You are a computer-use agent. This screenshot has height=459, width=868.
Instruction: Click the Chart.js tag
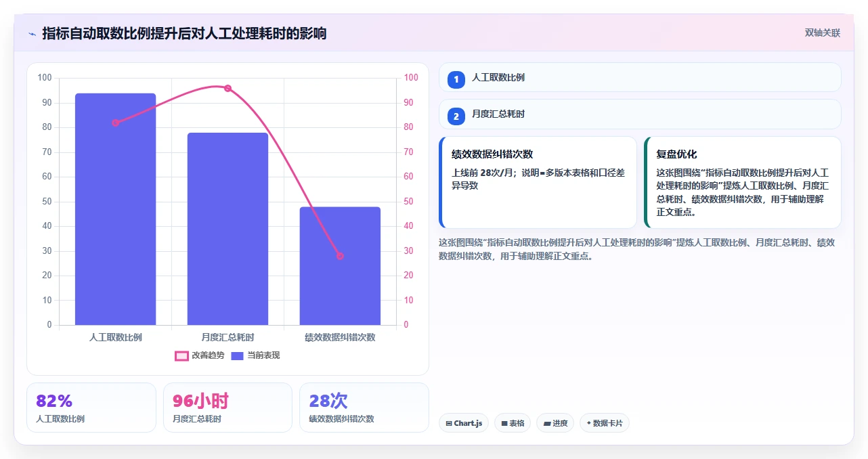(x=464, y=423)
